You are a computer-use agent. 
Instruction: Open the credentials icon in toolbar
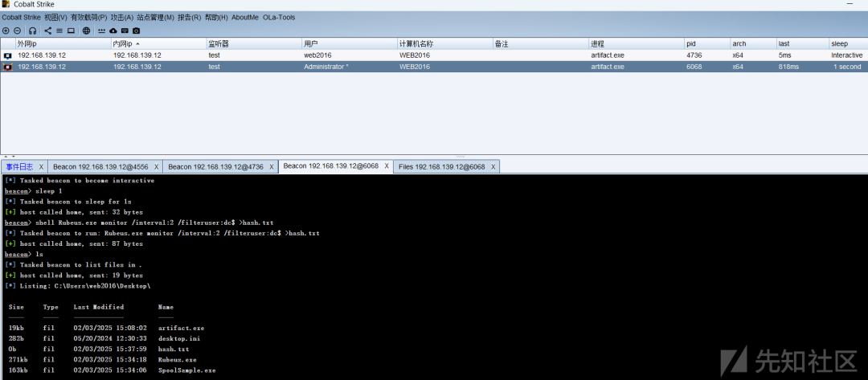pos(102,31)
